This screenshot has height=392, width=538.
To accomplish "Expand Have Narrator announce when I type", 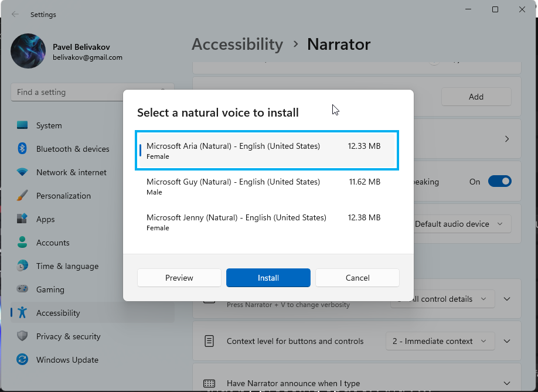I will coord(507,383).
